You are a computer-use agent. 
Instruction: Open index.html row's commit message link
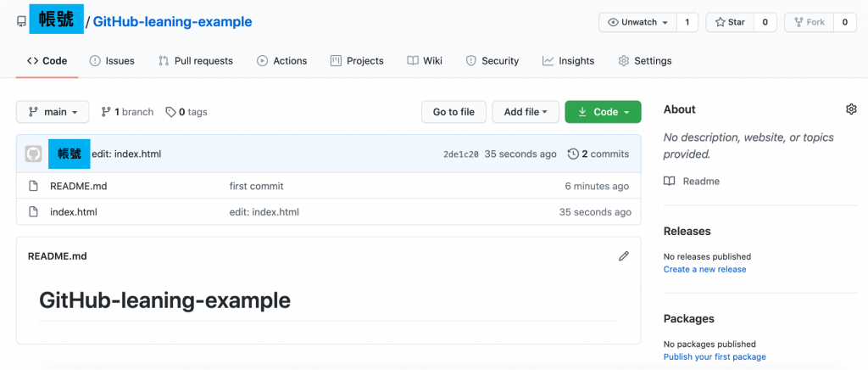[x=264, y=211]
